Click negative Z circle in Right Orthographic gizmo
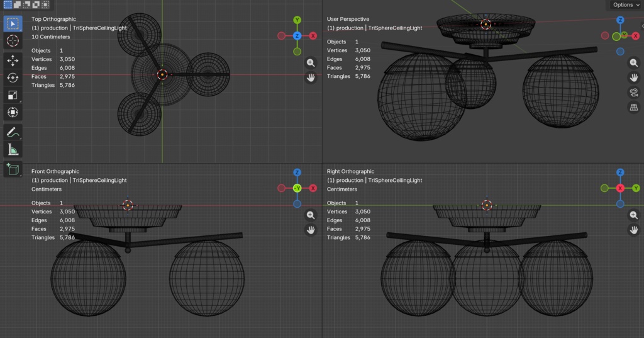644x338 pixels. point(620,204)
